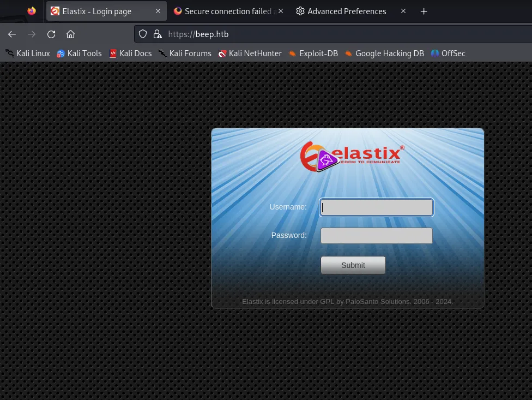
Task: Open the Kali Forums bookmark
Action: click(x=185, y=53)
